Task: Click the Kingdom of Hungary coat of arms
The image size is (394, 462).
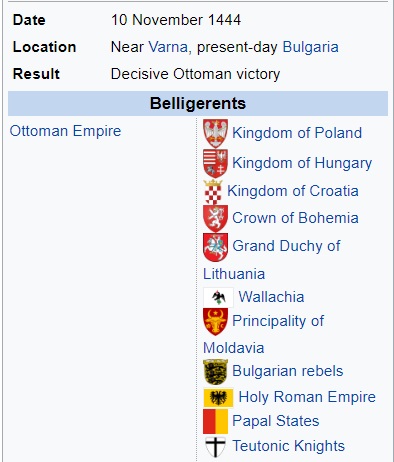Action: coord(216,163)
